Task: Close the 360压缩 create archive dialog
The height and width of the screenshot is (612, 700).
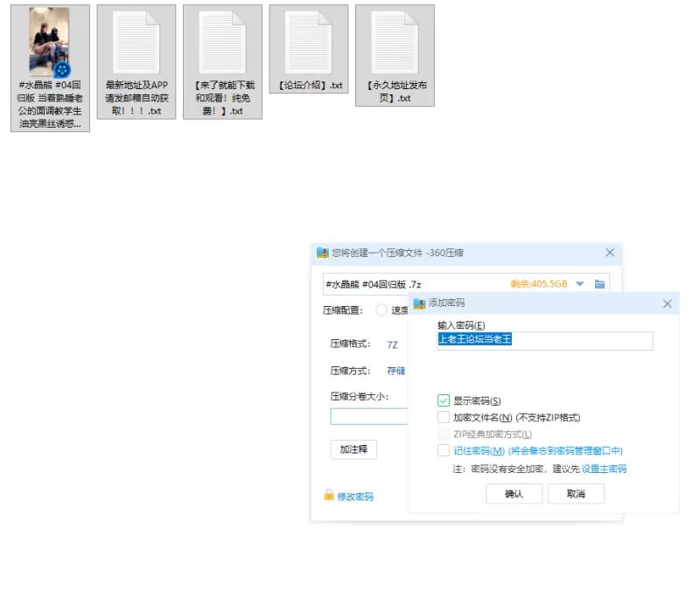Action: [x=610, y=253]
